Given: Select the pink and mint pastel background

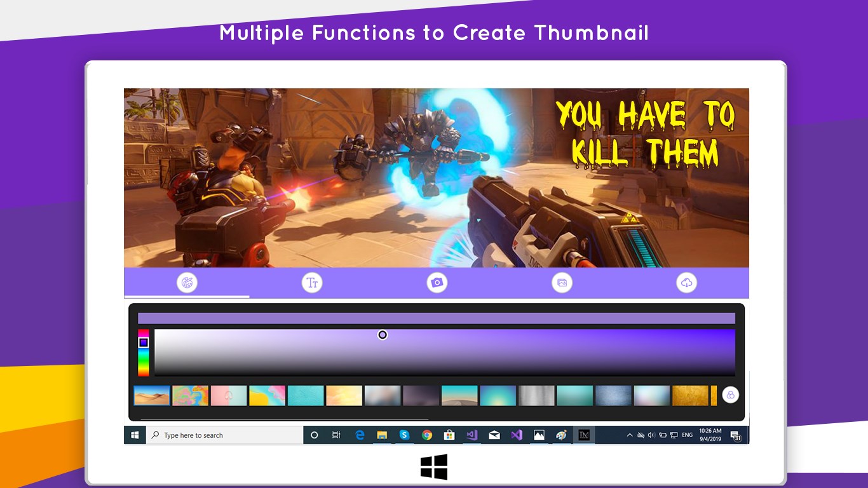Looking at the screenshot, I should pos(229,395).
